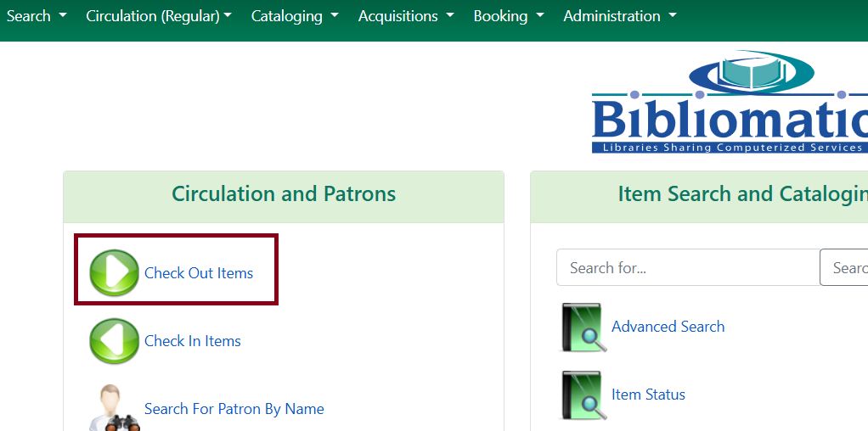This screenshot has width=868, height=431.
Task: Go to Check In Items link
Action: (193, 341)
